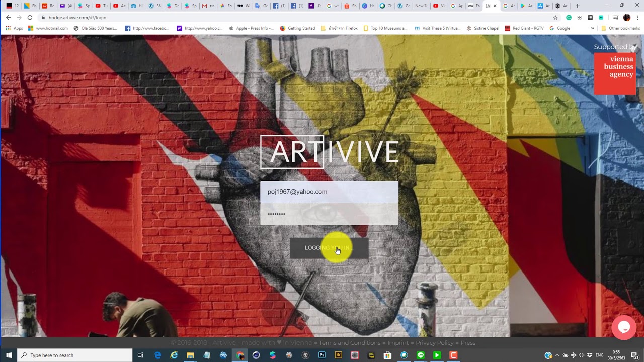Open the Sistine Chapel bookmark
Screen dimensions: 644x362
click(x=483, y=28)
